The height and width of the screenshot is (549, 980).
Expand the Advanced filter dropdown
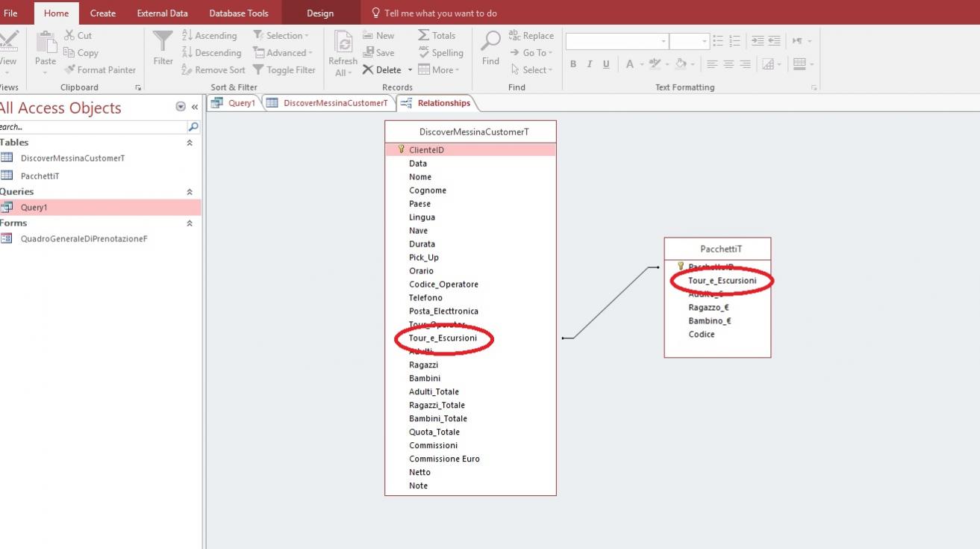(x=284, y=52)
